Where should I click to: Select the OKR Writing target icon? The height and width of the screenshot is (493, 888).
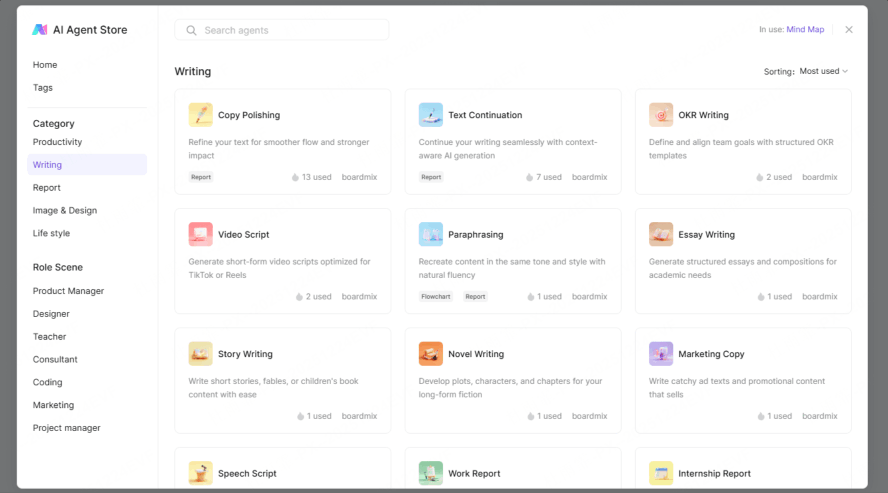point(660,115)
